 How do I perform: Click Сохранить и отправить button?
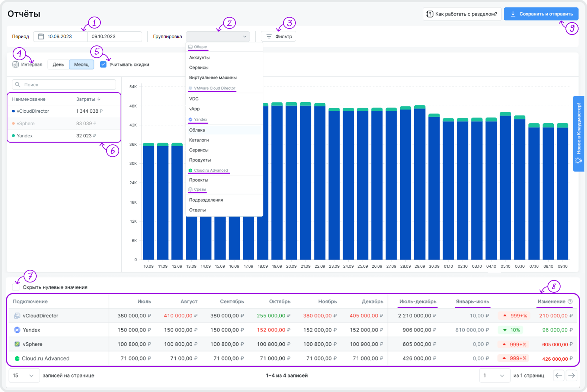pos(541,14)
